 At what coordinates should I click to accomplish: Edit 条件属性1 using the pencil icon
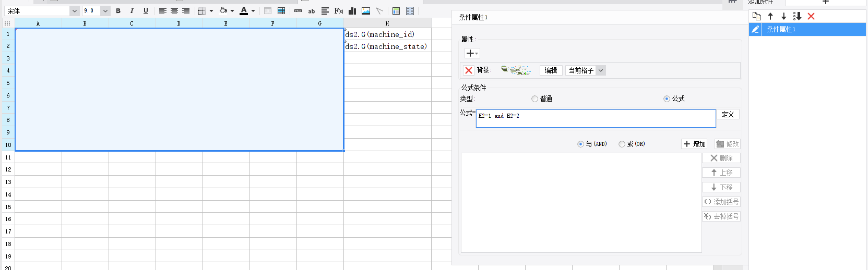[x=755, y=29]
